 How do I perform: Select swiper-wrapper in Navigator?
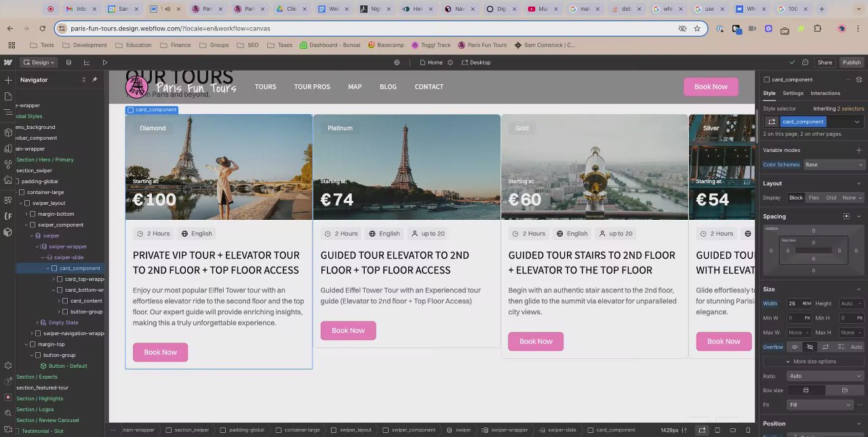(x=68, y=246)
